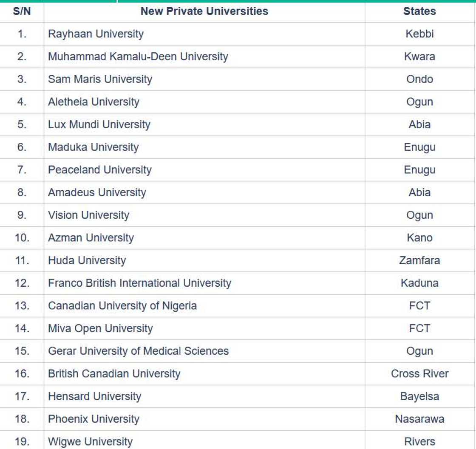Viewport: 476px width, 449px height.
Task: Click on Maduka University text
Action: [93, 147]
